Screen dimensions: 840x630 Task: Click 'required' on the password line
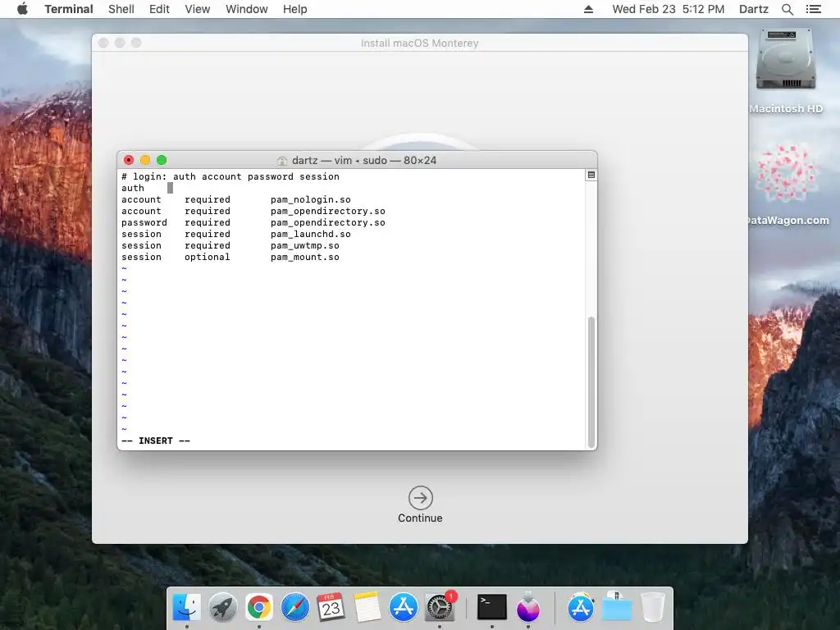tap(207, 223)
